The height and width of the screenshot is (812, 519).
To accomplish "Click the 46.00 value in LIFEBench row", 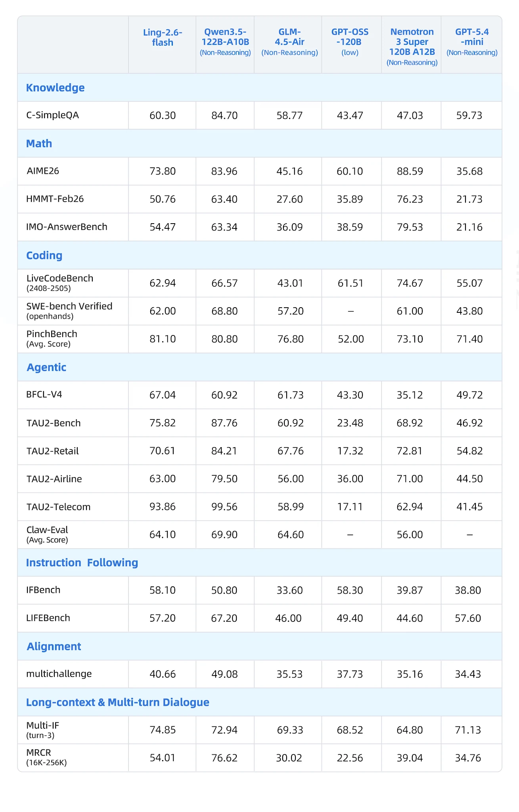I will click(x=289, y=618).
